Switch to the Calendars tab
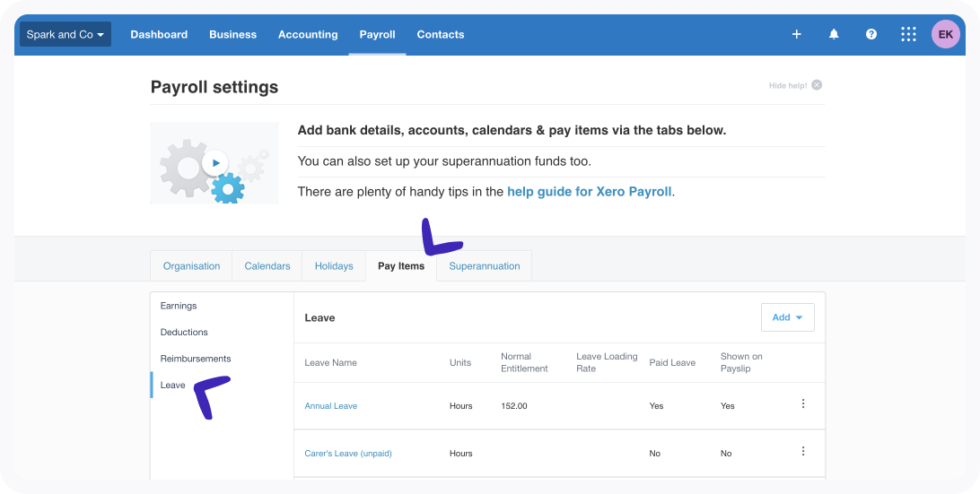The image size is (980, 494). (x=267, y=266)
